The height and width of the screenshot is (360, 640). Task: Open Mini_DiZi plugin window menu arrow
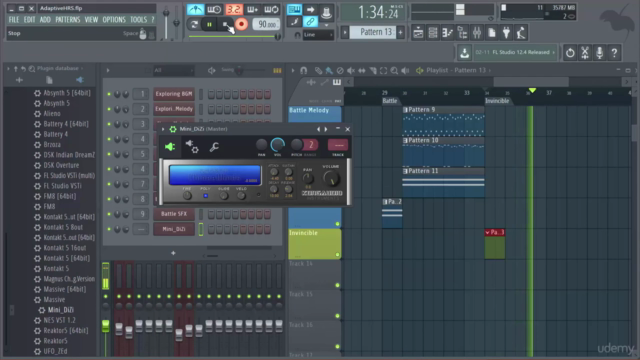[x=163, y=129]
